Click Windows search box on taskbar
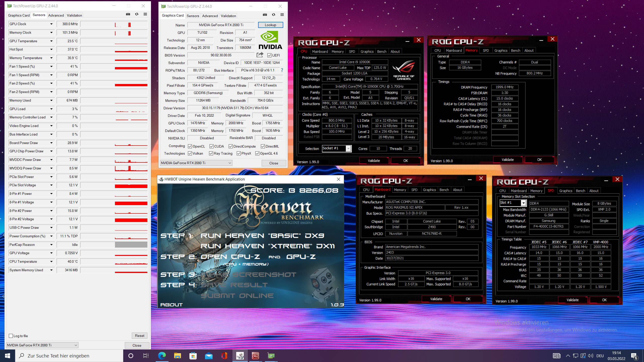This screenshot has width=644, height=362. tap(69, 356)
